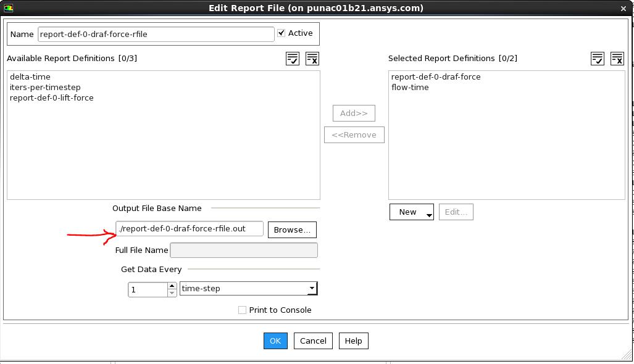Click the Get Data Every number field

[148, 290]
